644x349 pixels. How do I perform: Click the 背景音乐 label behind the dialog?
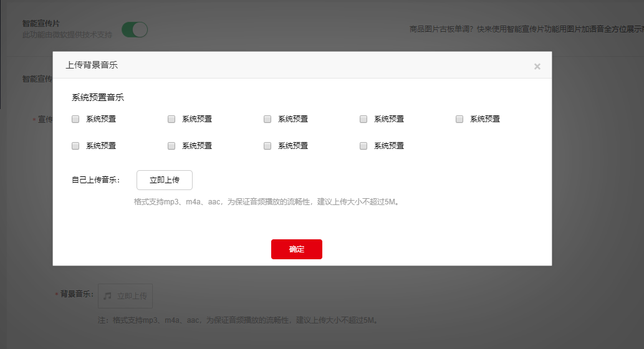tap(77, 294)
